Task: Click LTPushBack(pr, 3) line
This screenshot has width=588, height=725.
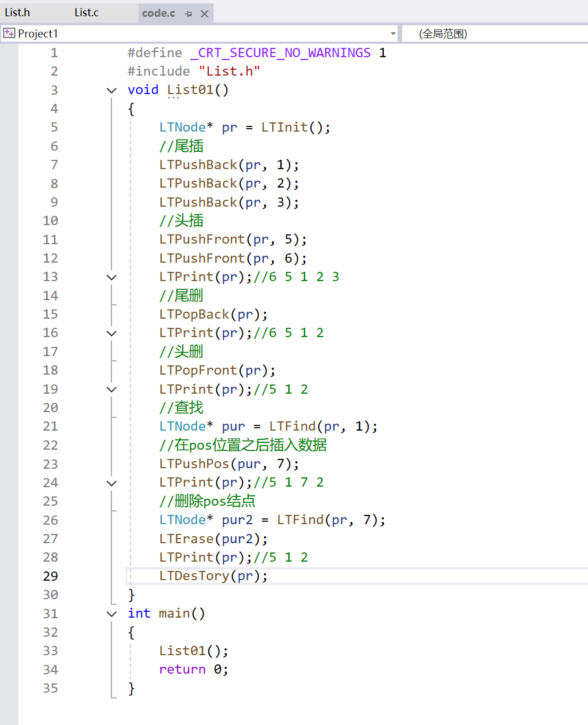Action: pyautogui.click(x=229, y=202)
